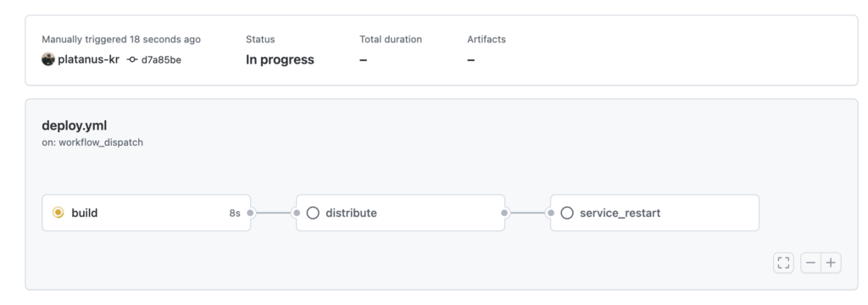The height and width of the screenshot is (305, 868).
Task: Click the build job output connector dot
Action: click(250, 213)
